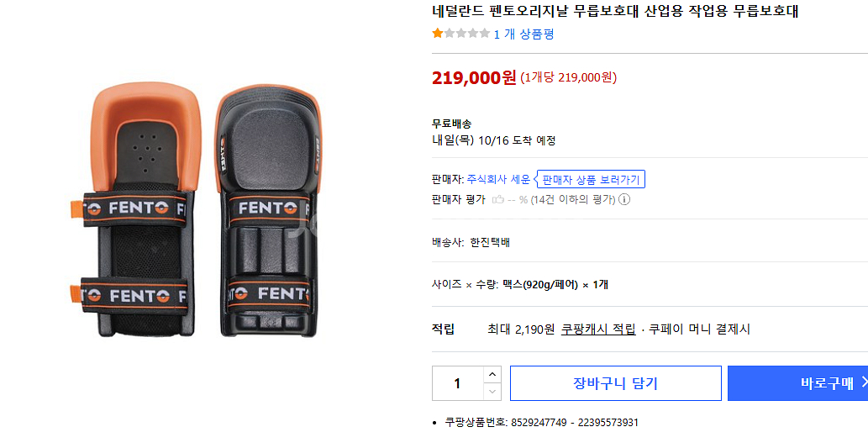The height and width of the screenshot is (448, 868).
Task: Click the 10/16 도착 예정 delivery text
Action: (x=517, y=140)
